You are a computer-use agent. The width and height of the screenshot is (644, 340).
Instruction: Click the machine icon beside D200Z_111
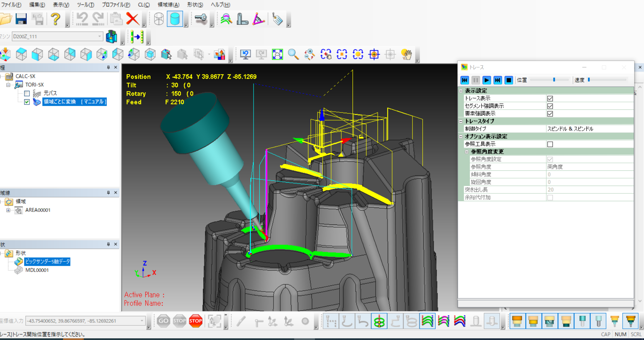click(x=112, y=37)
